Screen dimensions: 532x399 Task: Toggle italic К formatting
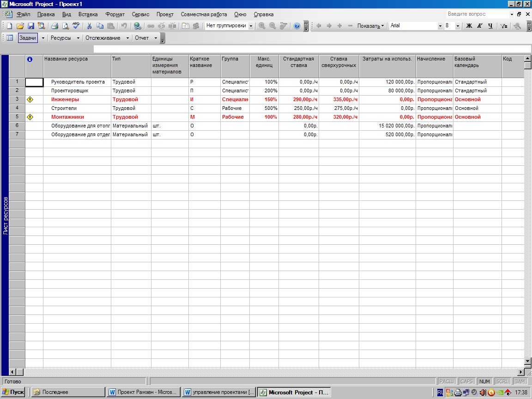pyautogui.click(x=479, y=26)
